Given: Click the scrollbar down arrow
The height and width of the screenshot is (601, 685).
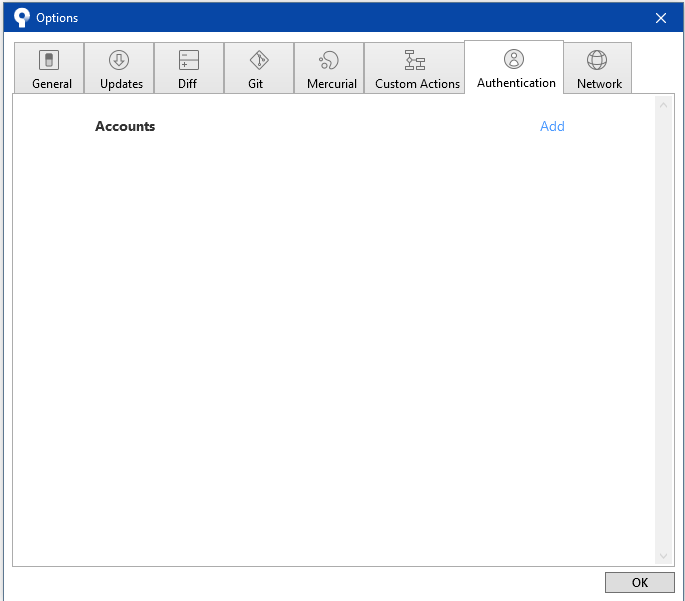Looking at the screenshot, I should (x=664, y=556).
